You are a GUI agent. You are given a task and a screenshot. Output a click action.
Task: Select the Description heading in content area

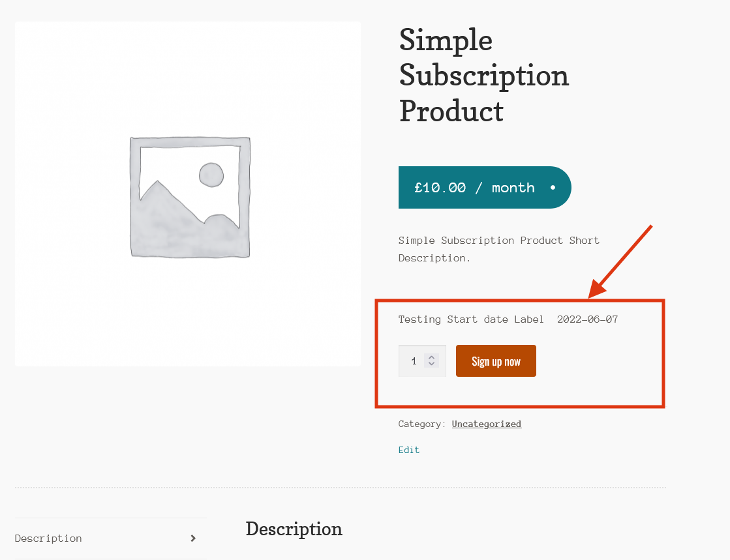pos(294,529)
